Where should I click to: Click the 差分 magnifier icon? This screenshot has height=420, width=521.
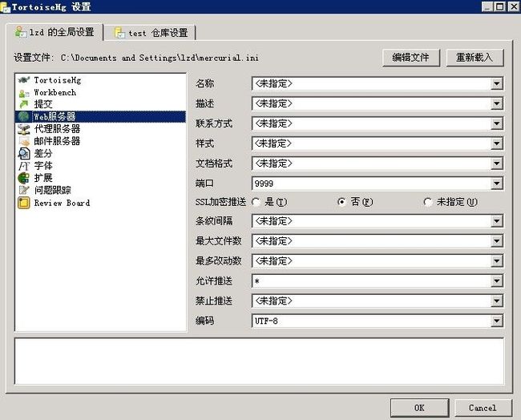(x=23, y=154)
